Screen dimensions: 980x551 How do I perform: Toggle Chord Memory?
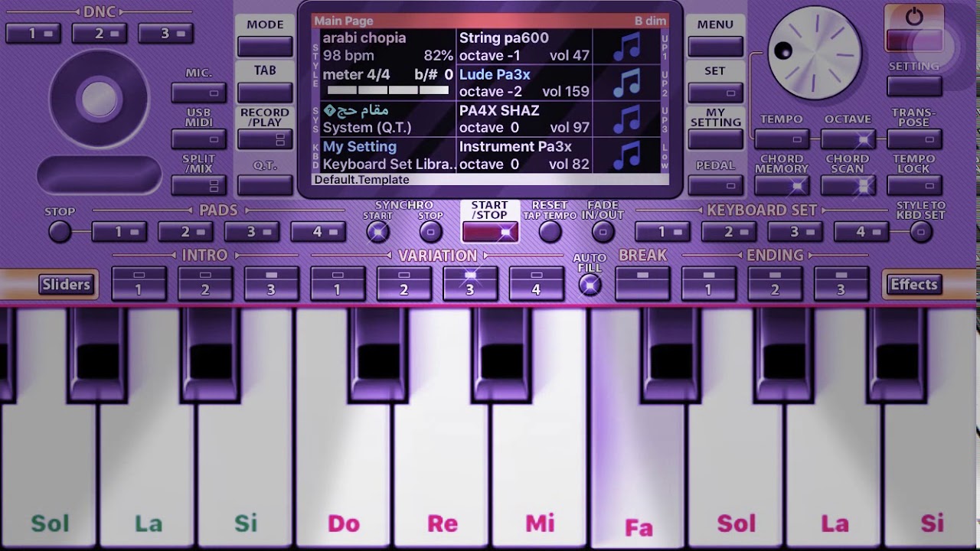[782, 185]
